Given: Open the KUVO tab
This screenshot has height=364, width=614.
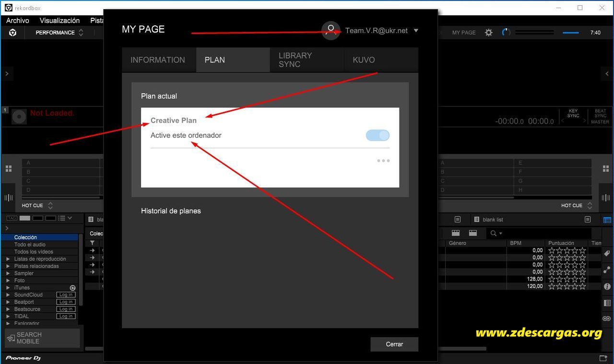Looking at the screenshot, I should click(x=381, y=60).
